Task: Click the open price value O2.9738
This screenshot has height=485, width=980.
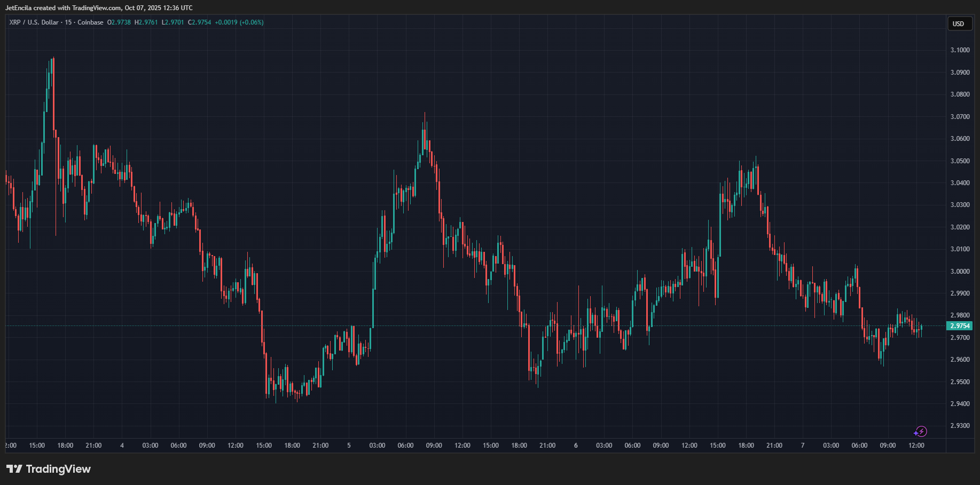Action: [x=119, y=22]
